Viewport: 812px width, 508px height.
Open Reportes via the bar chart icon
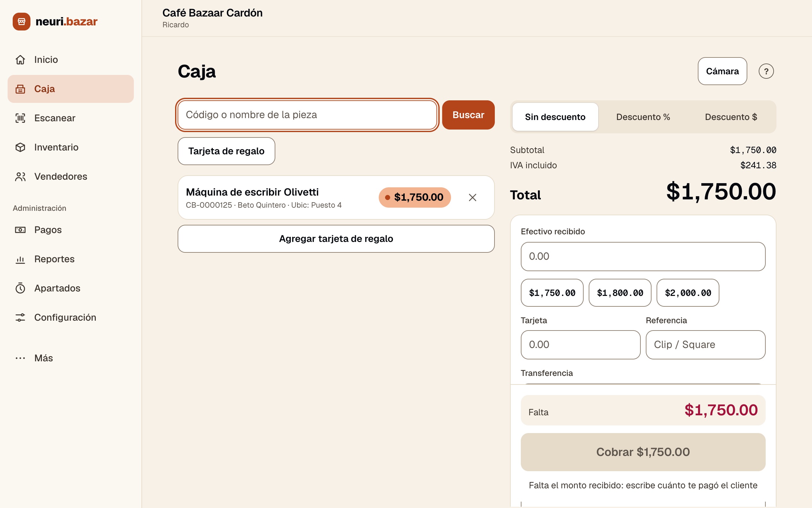tap(20, 259)
